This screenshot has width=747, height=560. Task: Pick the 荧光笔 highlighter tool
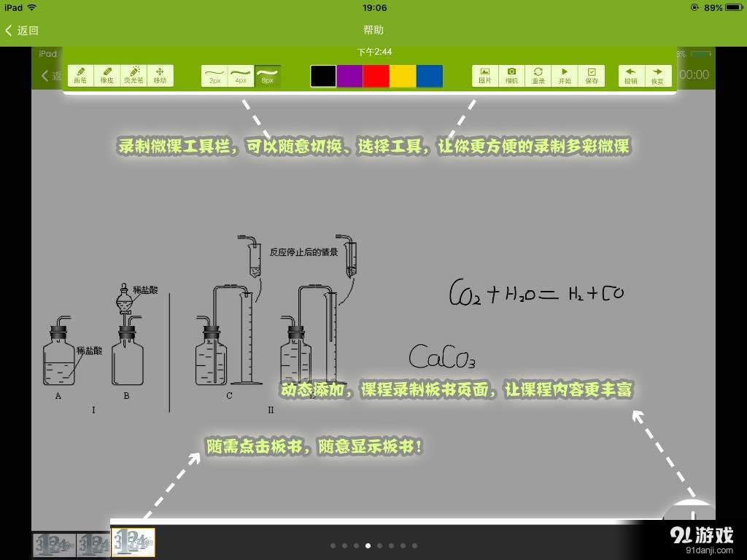pyautogui.click(x=135, y=75)
